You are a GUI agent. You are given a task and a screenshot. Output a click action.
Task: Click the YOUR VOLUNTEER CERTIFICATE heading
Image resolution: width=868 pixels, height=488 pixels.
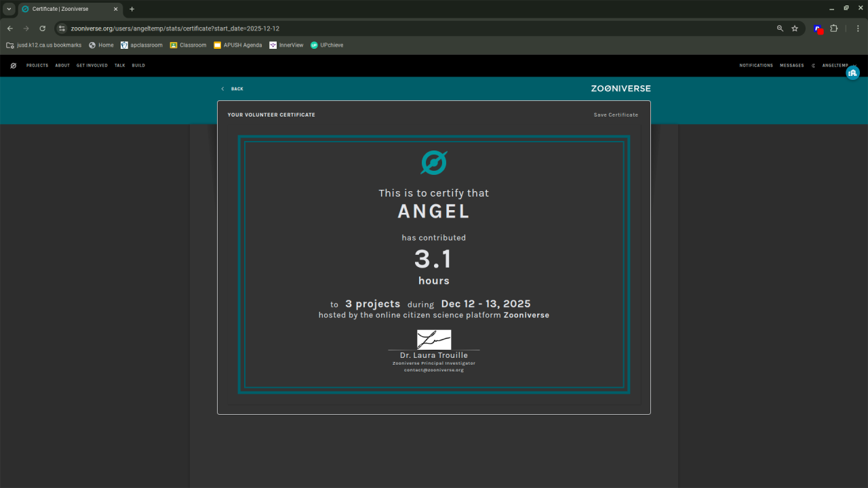(271, 115)
